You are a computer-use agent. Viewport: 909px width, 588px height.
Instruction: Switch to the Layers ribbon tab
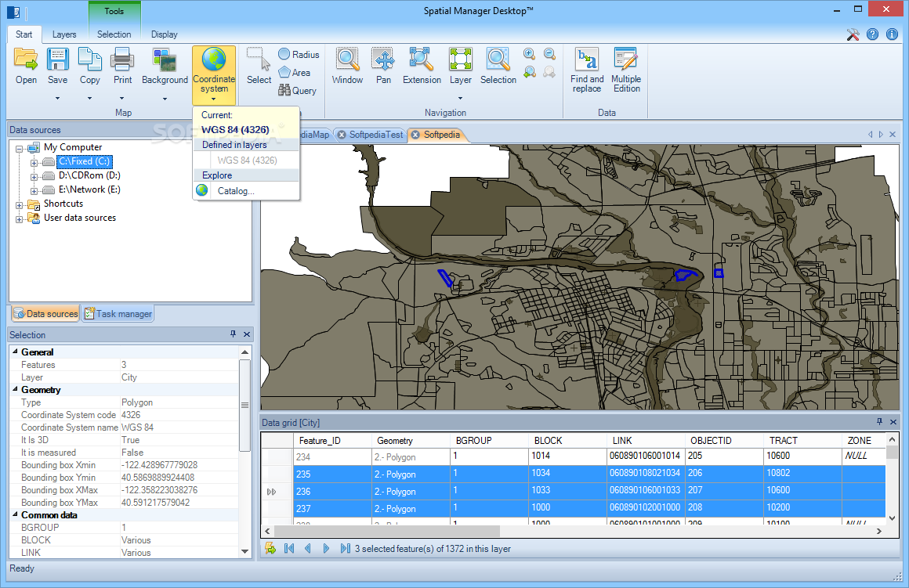[64, 34]
